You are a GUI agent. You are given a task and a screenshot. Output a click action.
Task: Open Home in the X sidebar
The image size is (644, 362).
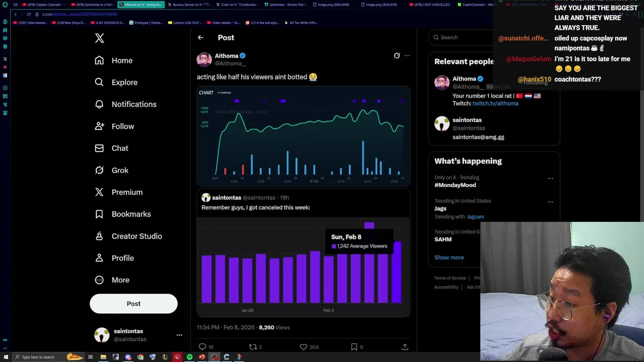pos(114,60)
